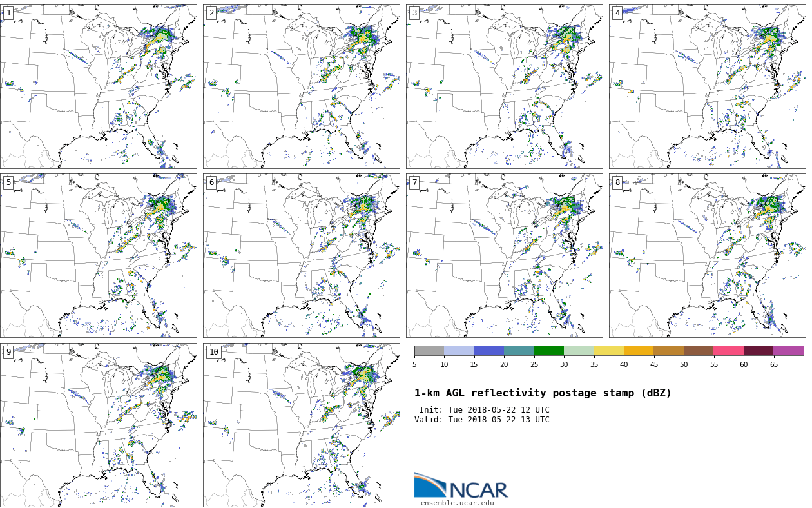Click the gray 5-10 dBZ color swatch
Viewport: 812px width, 508px height.
pyautogui.click(x=429, y=351)
